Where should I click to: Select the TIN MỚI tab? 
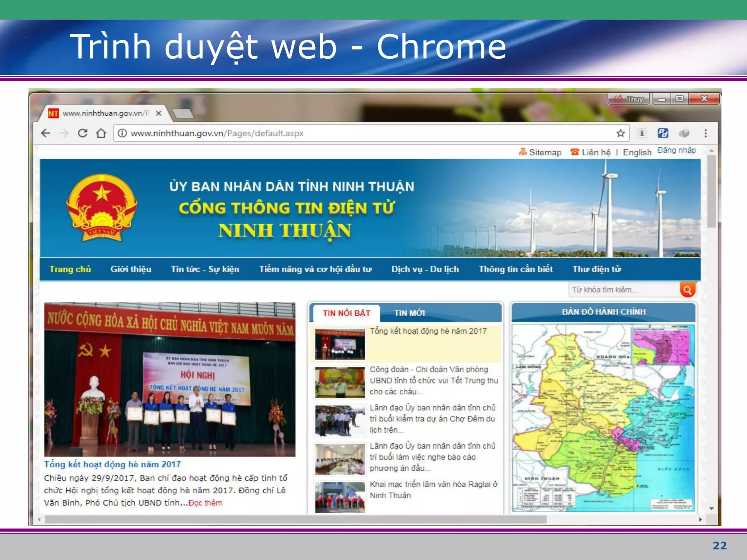(409, 313)
